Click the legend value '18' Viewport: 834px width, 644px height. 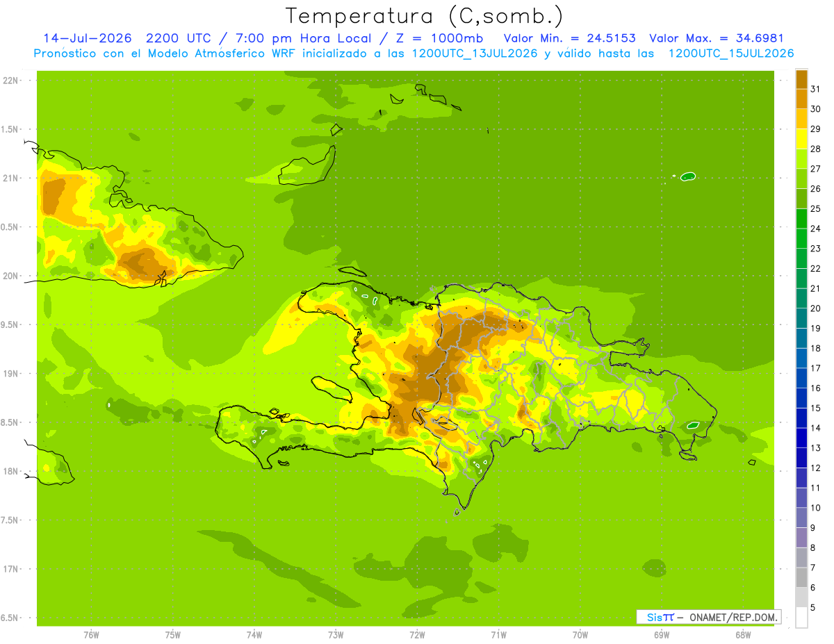(x=815, y=349)
